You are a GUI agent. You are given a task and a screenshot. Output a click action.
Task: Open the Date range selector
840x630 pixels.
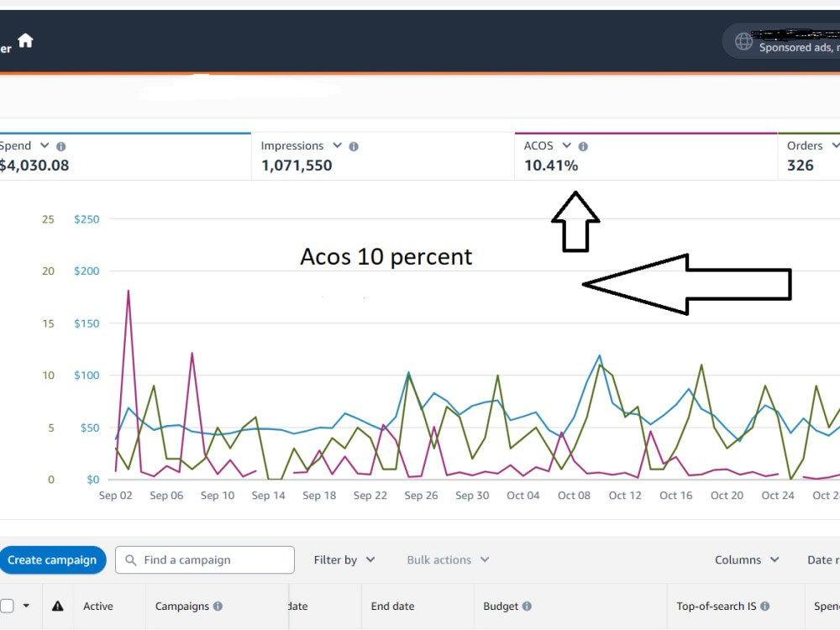point(823,559)
